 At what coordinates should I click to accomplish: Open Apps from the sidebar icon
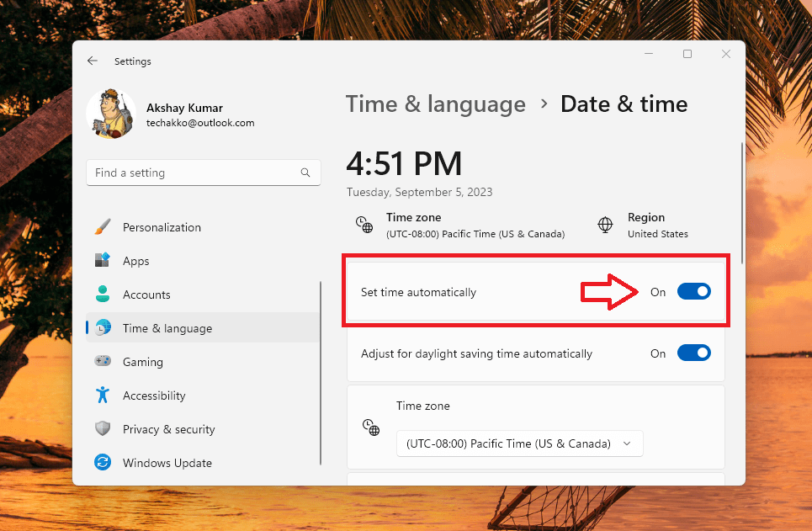click(x=103, y=261)
